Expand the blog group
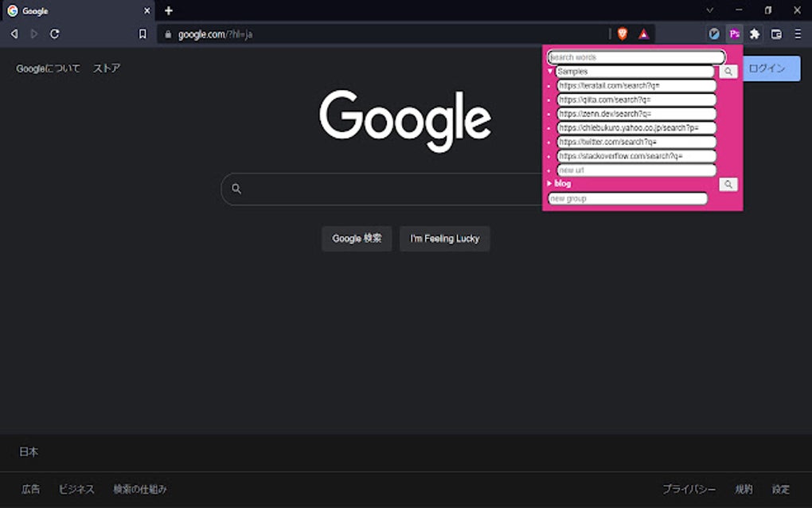 pyautogui.click(x=548, y=183)
